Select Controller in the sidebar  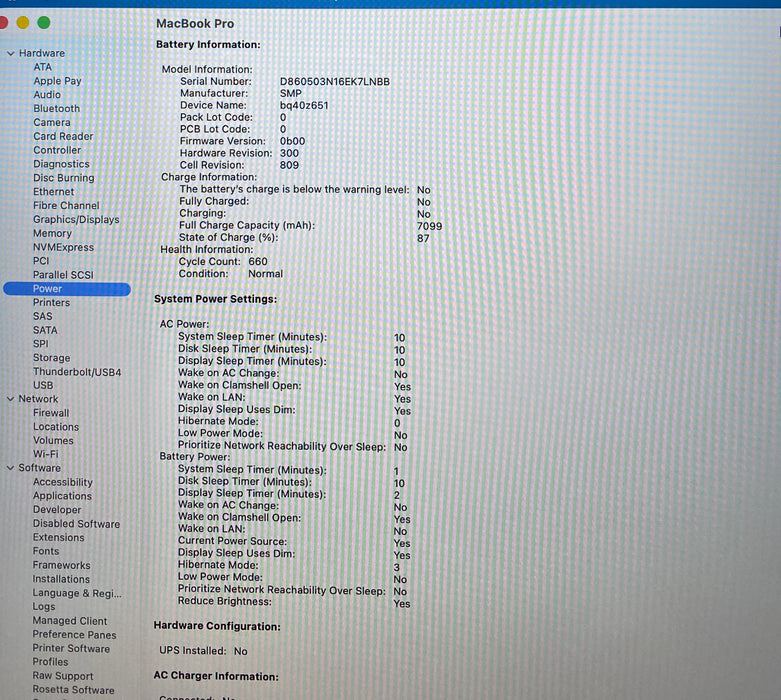coord(57,150)
